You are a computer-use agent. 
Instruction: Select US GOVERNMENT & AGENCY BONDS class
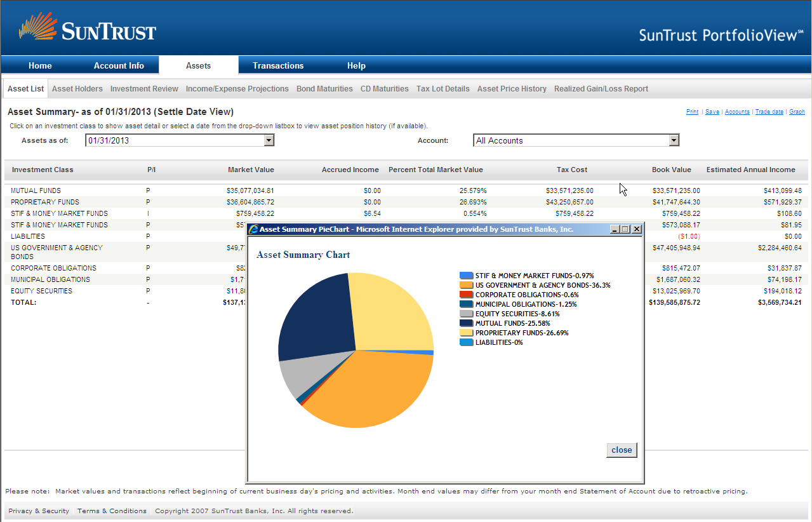[x=57, y=252]
